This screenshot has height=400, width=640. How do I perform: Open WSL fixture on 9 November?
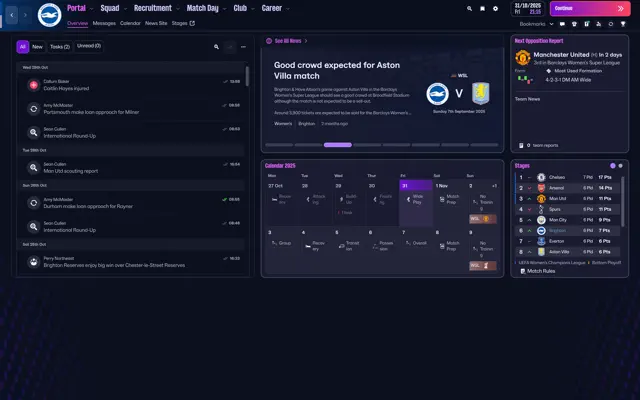(x=483, y=265)
